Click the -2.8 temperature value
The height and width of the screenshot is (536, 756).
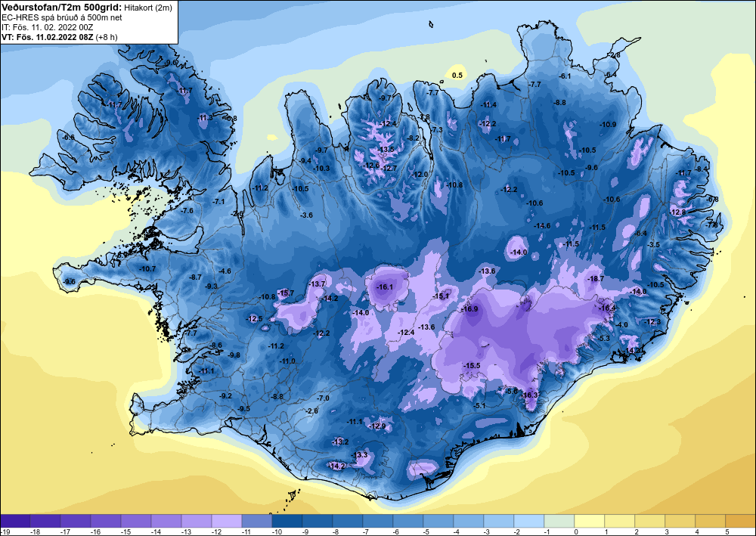tap(615, 55)
